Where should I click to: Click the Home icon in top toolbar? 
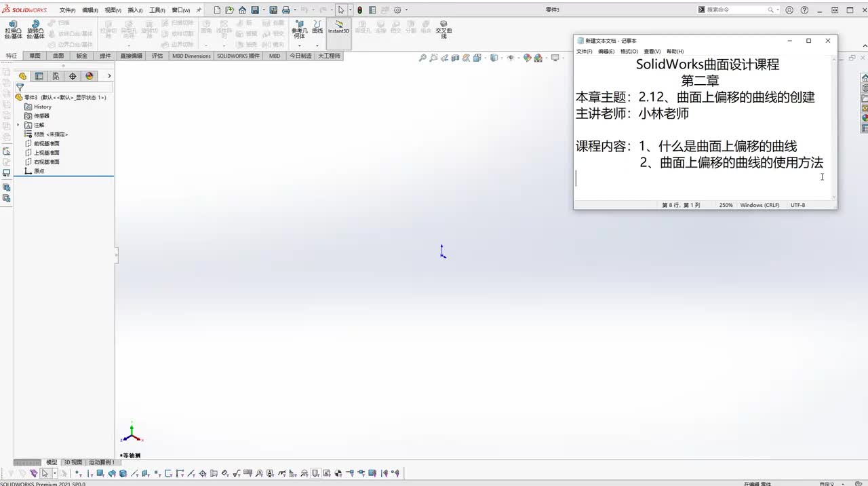242,10
